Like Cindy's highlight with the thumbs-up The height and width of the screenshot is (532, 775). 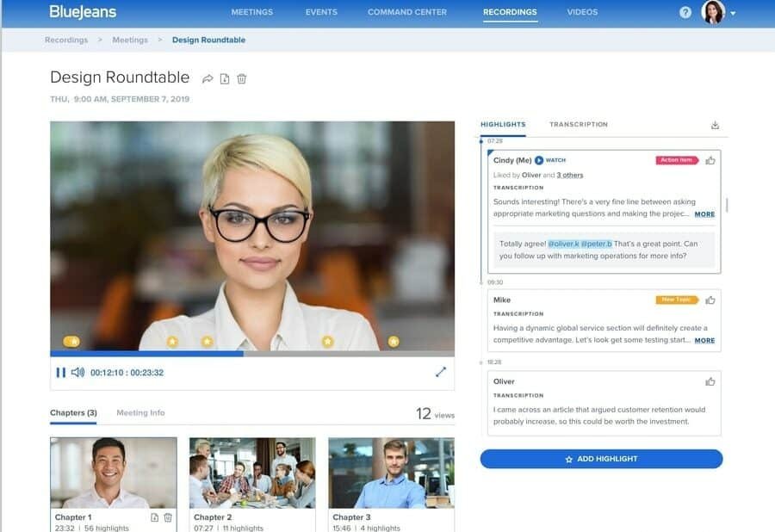pos(710,160)
